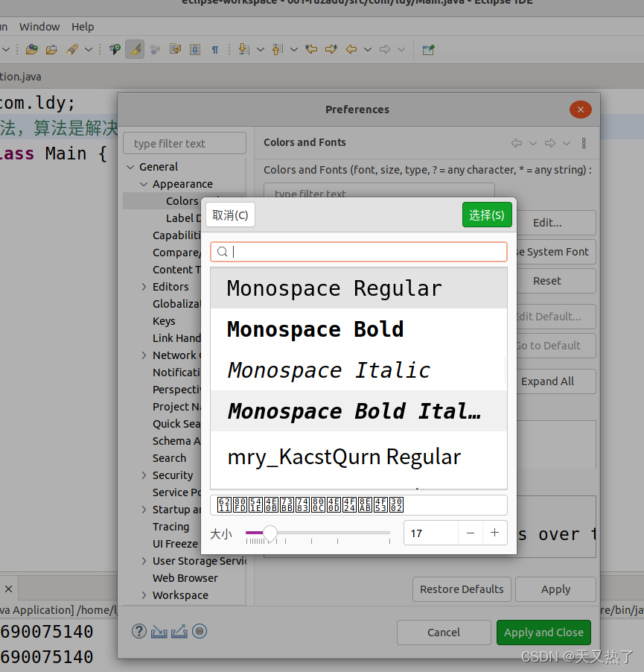Open the Back history dropdown in Eclipse toolbar

(367, 50)
